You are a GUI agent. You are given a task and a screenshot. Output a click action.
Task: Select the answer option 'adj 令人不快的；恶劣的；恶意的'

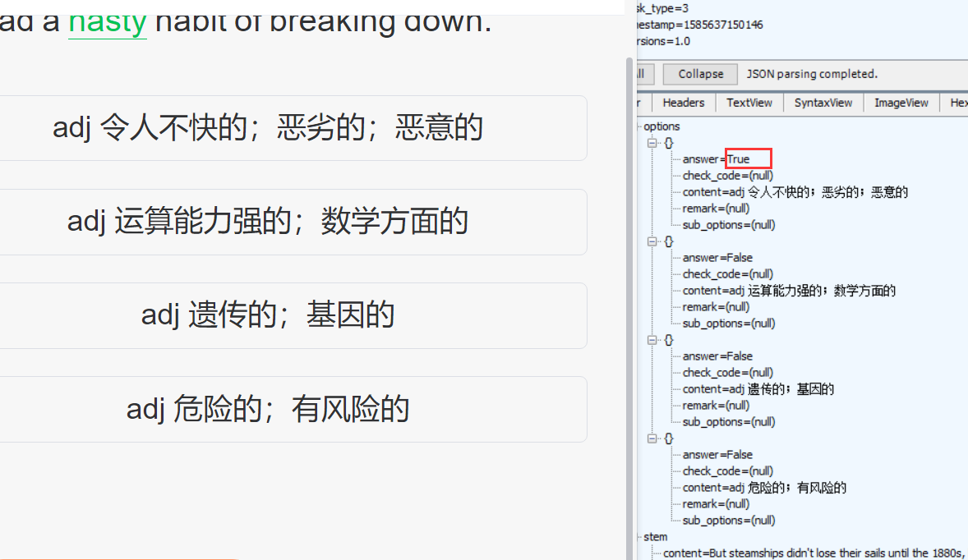(x=293, y=128)
